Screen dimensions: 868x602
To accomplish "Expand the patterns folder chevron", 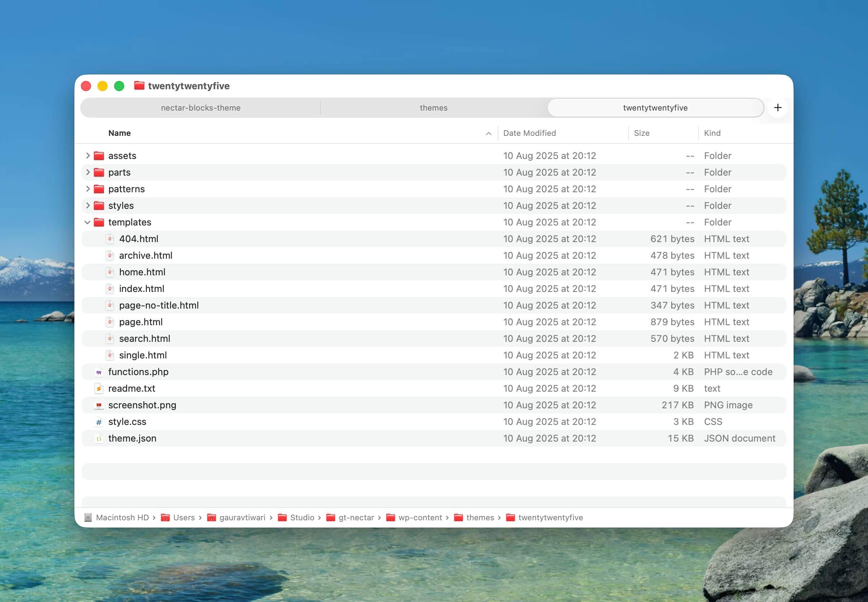I will (87, 189).
